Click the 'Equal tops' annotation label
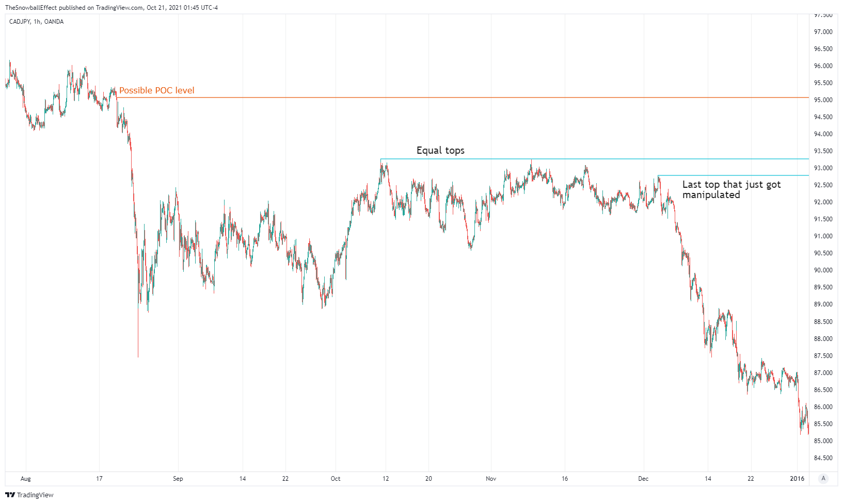Viewport: 843px width, 504px height. pos(440,150)
